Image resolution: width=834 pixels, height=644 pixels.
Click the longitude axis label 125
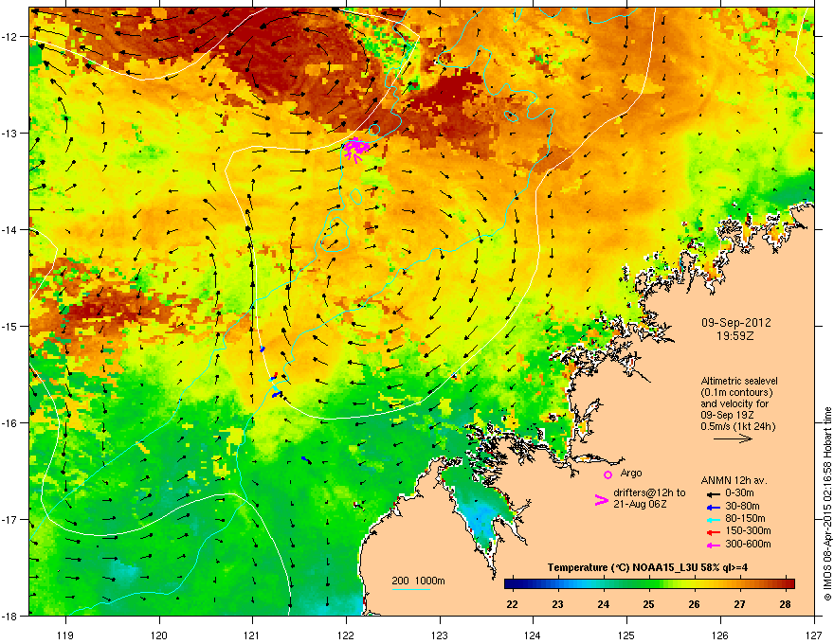click(626, 635)
